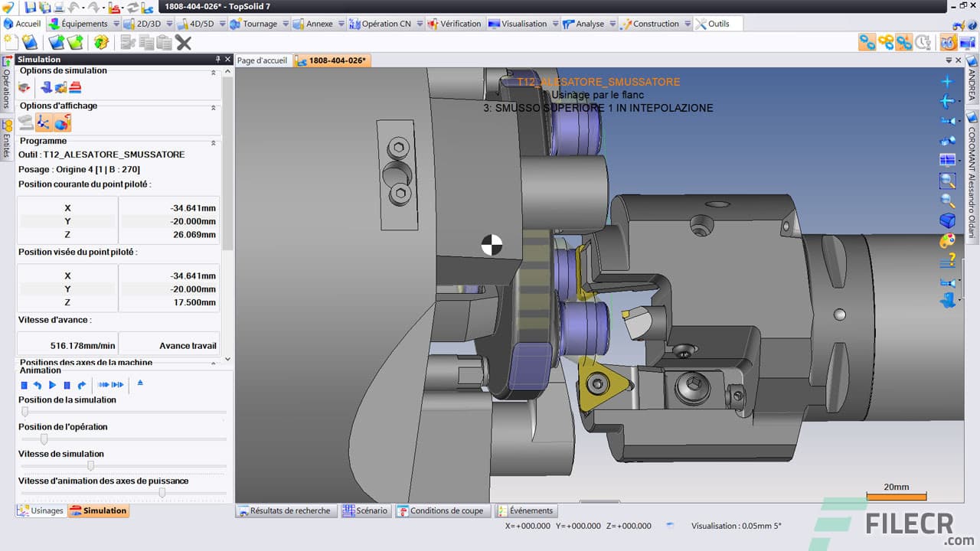
Task: Click the Conditions de coupe button
Action: point(443,510)
